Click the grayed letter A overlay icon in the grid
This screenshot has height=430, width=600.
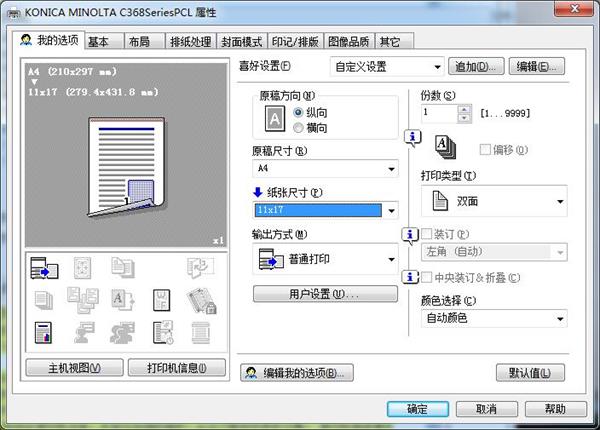[x=122, y=300]
